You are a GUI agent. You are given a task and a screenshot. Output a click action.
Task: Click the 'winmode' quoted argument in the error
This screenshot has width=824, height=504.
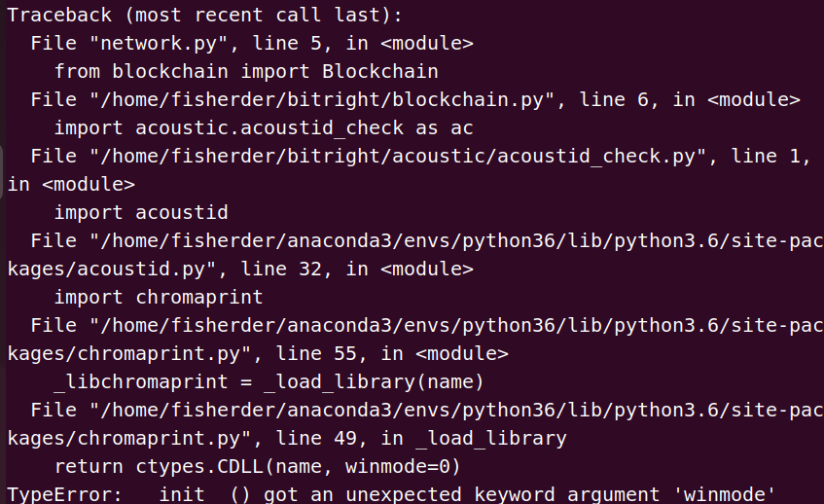pos(723,494)
